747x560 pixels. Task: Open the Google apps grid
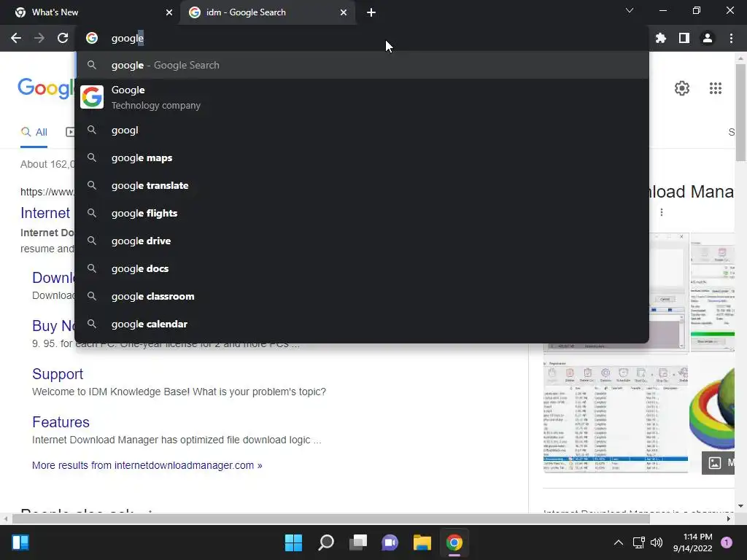tap(715, 88)
